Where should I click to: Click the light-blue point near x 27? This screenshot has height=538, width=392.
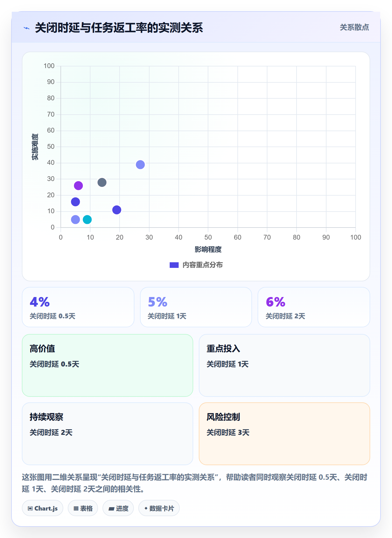tap(140, 164)
